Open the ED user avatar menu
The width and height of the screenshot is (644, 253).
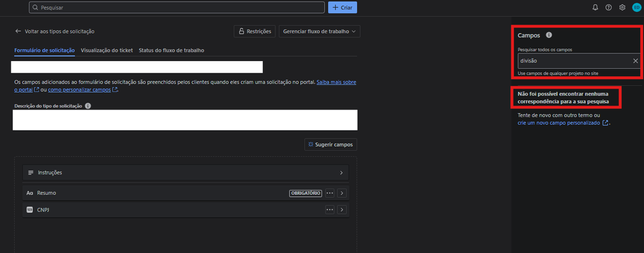click(x=636, y=7)
